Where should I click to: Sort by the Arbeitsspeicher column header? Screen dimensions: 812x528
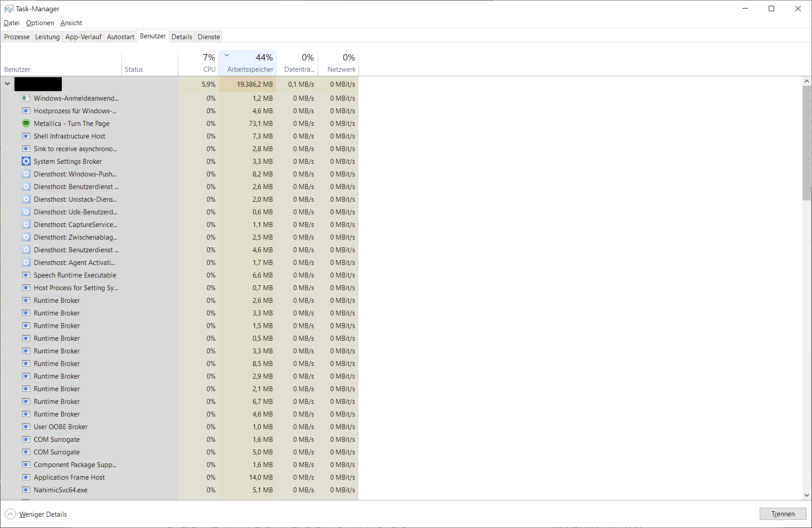[248, 63]
